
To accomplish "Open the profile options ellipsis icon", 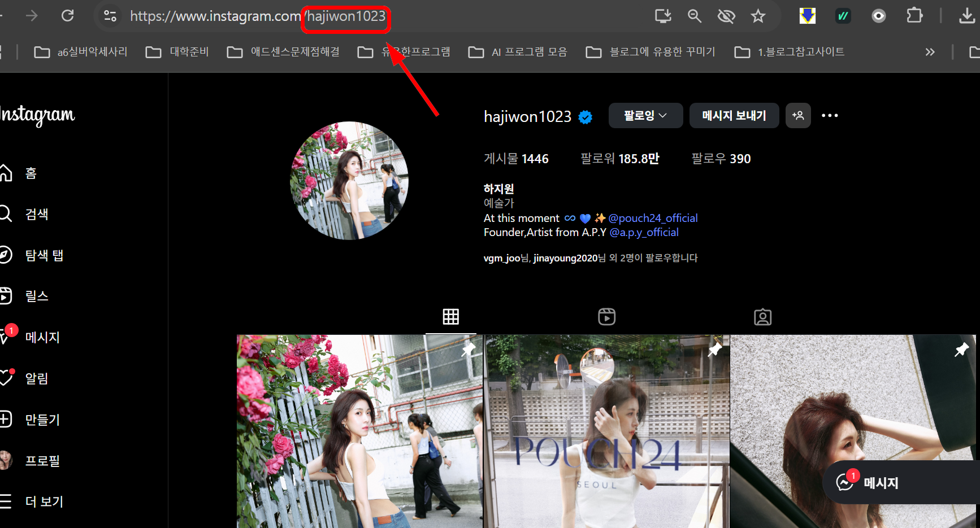I will click(x=829, y=115).
